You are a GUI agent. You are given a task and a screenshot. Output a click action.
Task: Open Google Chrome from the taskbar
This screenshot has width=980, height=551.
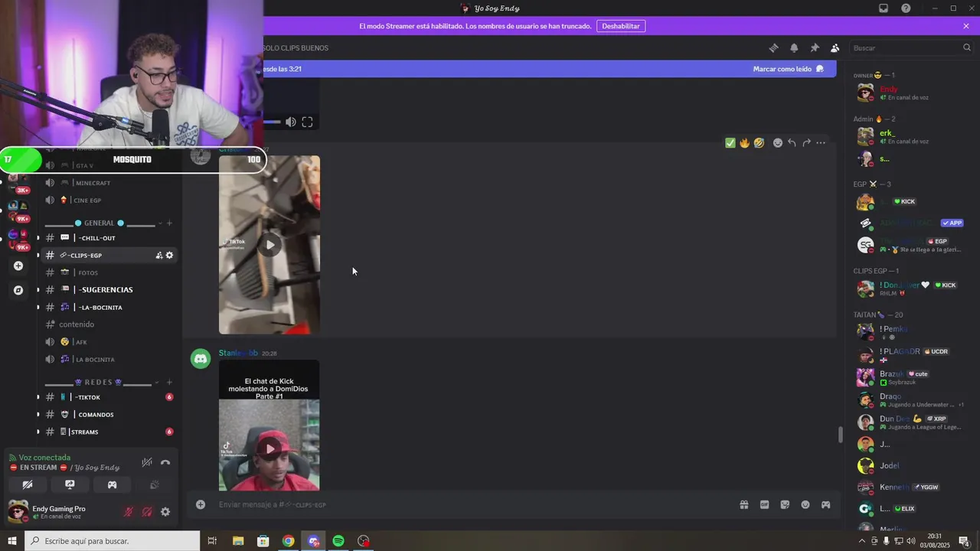point(288,541)
